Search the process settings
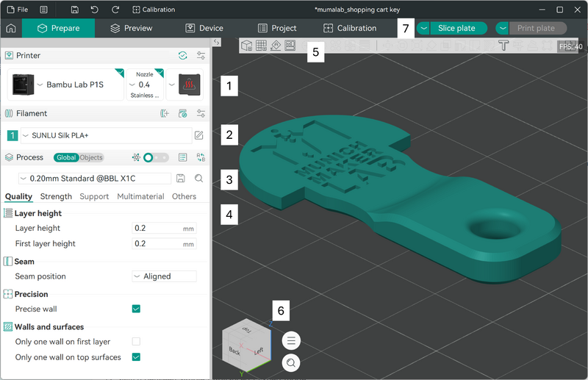 coord(198,179)
